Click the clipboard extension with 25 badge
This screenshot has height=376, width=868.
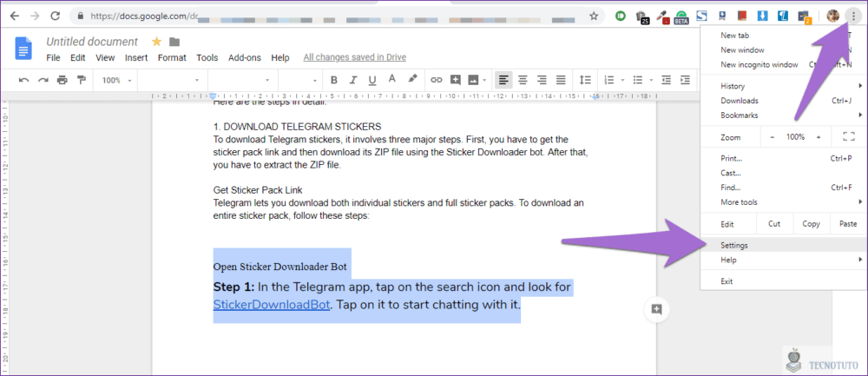pyautogui.click(x=642, y=17)
